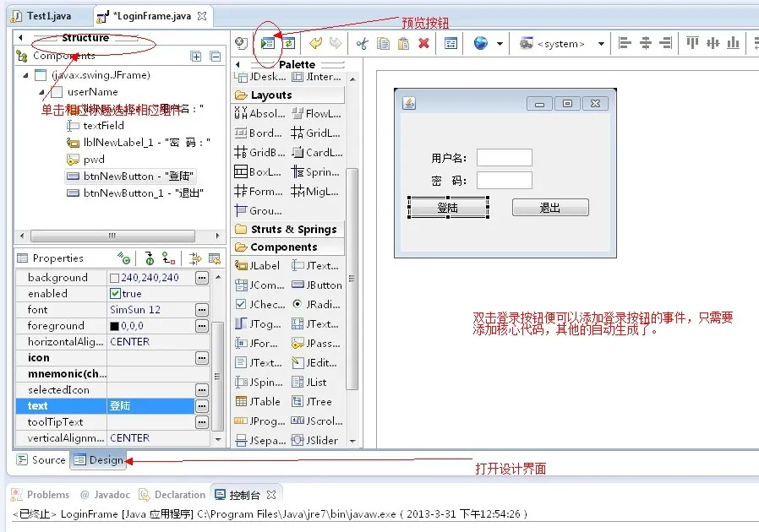Click the Undo arrow in toolbar
This screenshot has height=532, width=759.
[315, 44]
